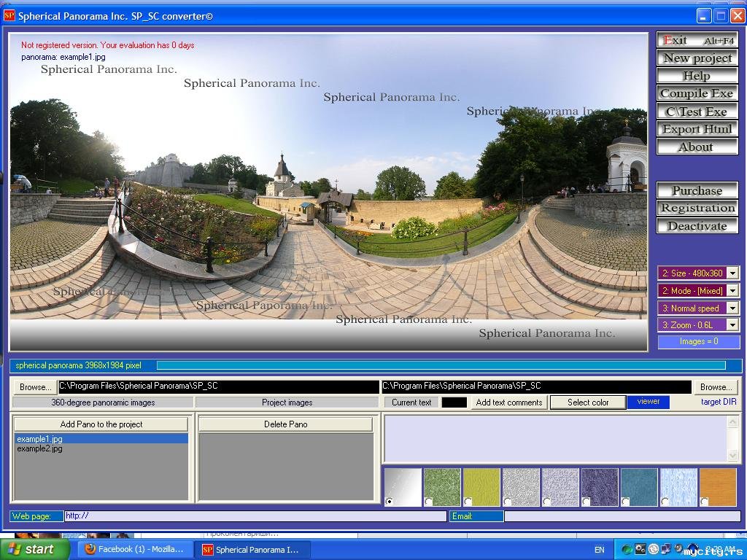Click the Project images label

point(287,402)
